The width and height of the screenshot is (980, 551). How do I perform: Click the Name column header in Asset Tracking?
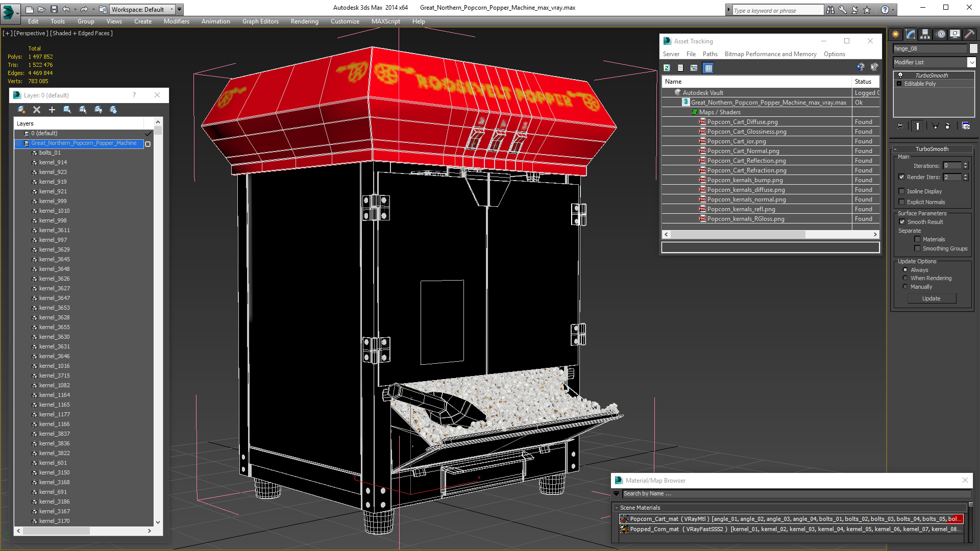(757, 82)
